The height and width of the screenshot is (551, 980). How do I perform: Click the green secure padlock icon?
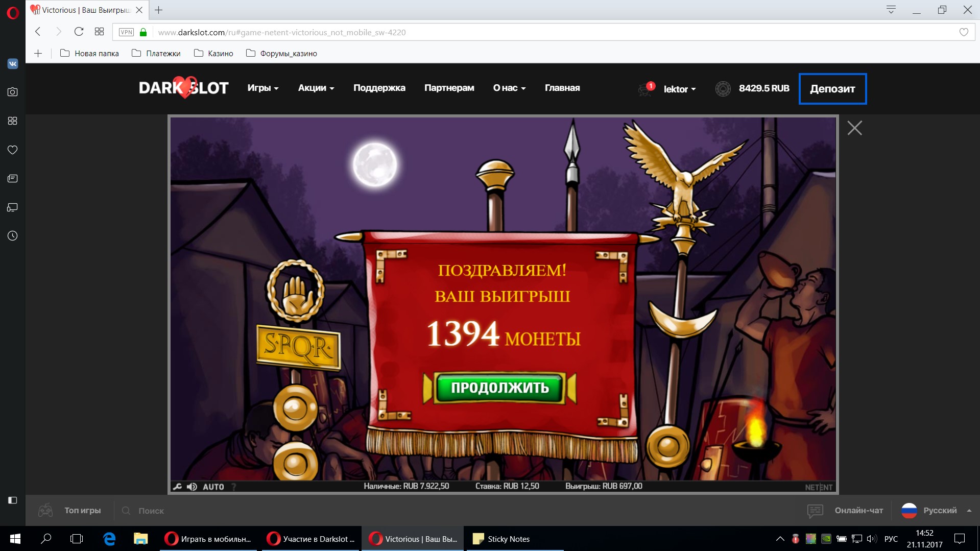pyautogui.click(x=144, y=32)
